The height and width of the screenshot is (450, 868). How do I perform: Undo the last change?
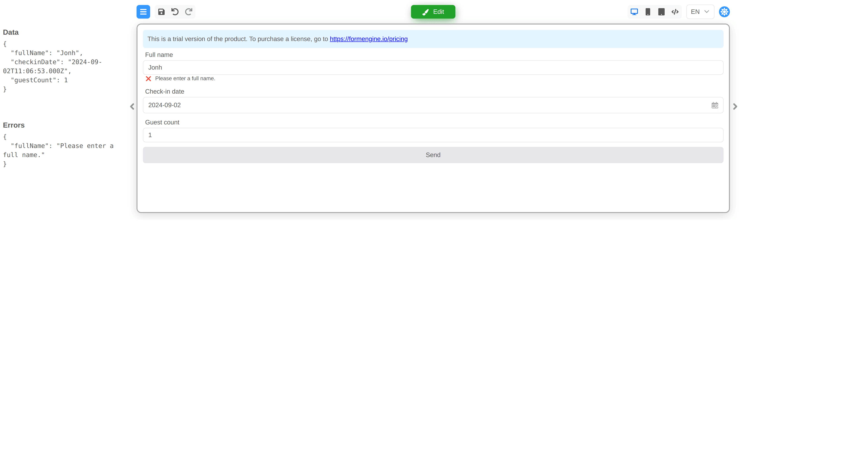coord(175,12)
